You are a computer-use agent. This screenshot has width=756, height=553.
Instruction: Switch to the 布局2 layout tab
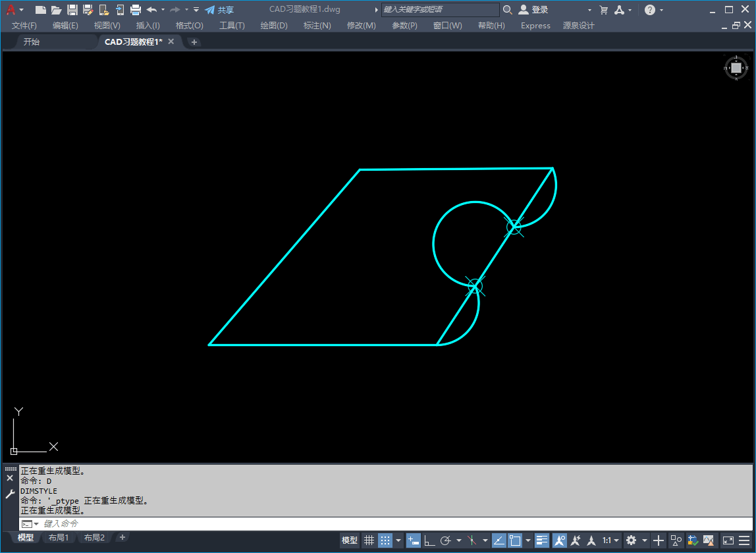95,538
